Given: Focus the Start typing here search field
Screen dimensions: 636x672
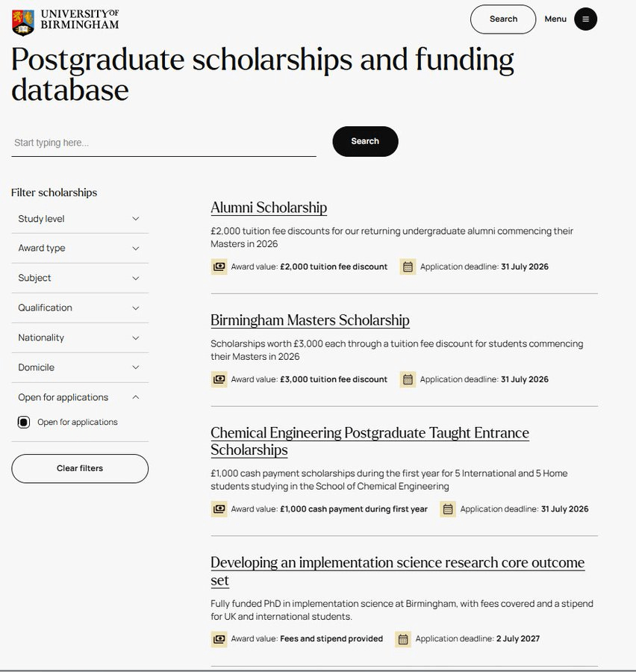Looking at the screenshot, I should [x=163, y=143].
